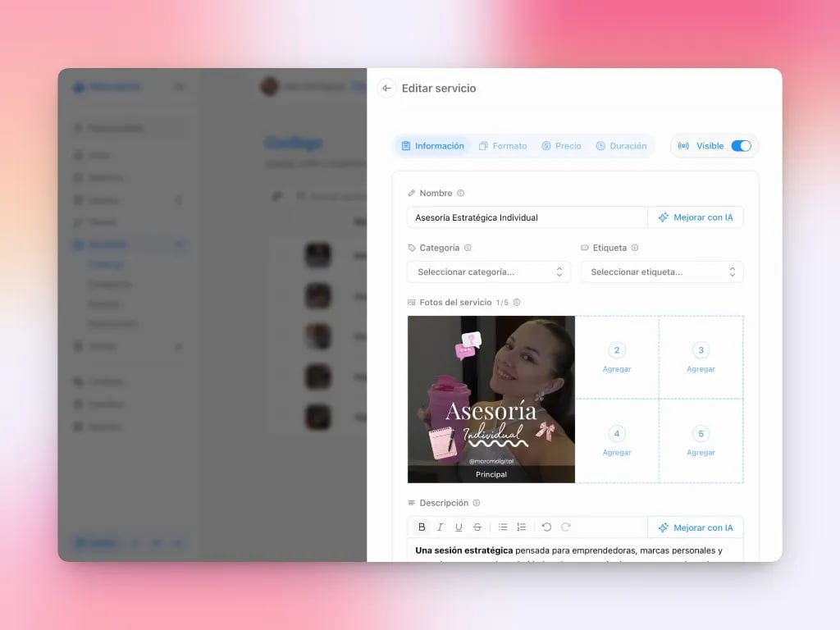Toggle strikethrough formatting in description editor

[x=477, y=527]
